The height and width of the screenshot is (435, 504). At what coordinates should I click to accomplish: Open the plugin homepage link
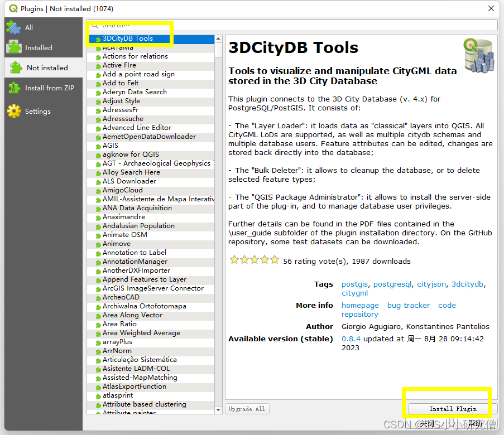click(360, 306)
